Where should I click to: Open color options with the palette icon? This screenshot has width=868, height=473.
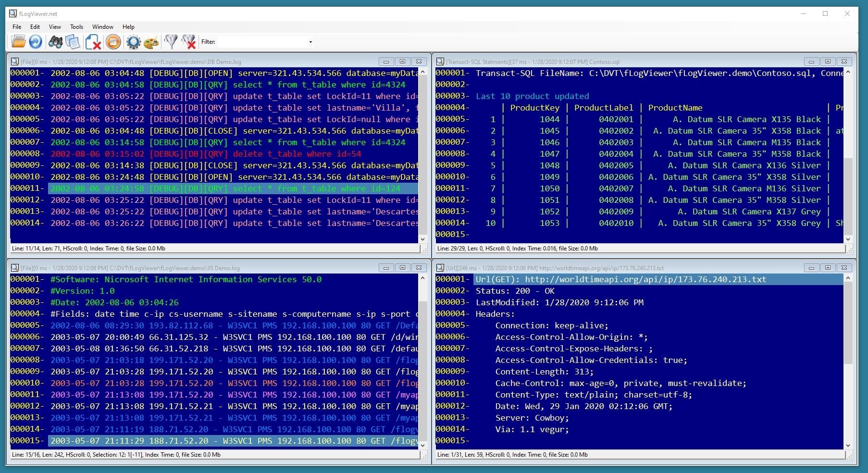coord(150,42)
